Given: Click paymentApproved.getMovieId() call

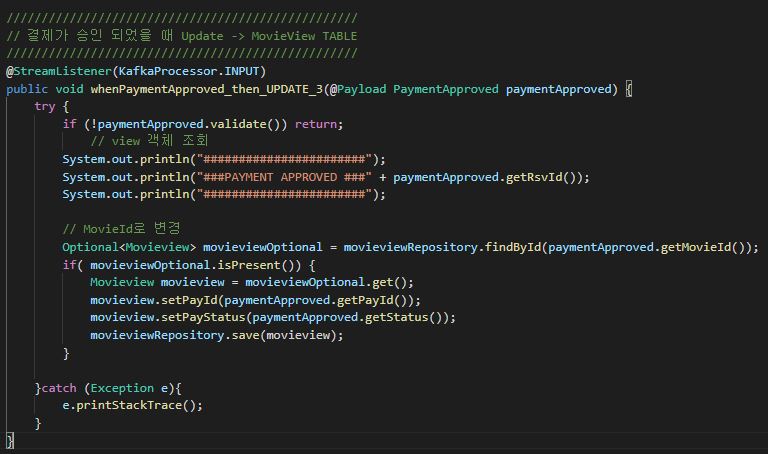Looking at the screenshot, I should click(648, 247).
